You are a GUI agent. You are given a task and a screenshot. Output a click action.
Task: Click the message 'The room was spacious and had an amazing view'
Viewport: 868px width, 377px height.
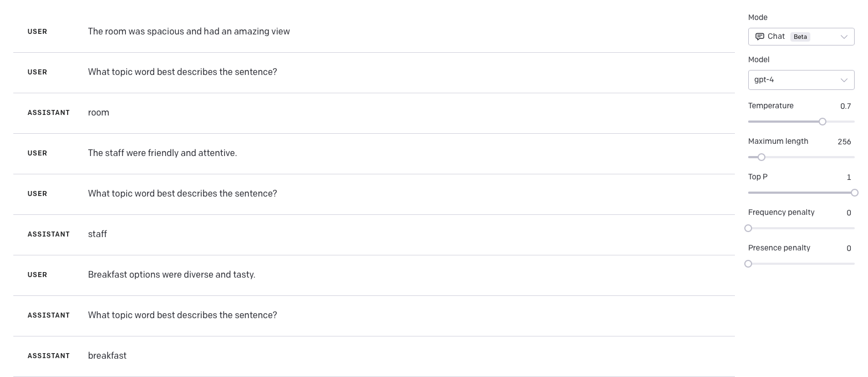point(189,32)
